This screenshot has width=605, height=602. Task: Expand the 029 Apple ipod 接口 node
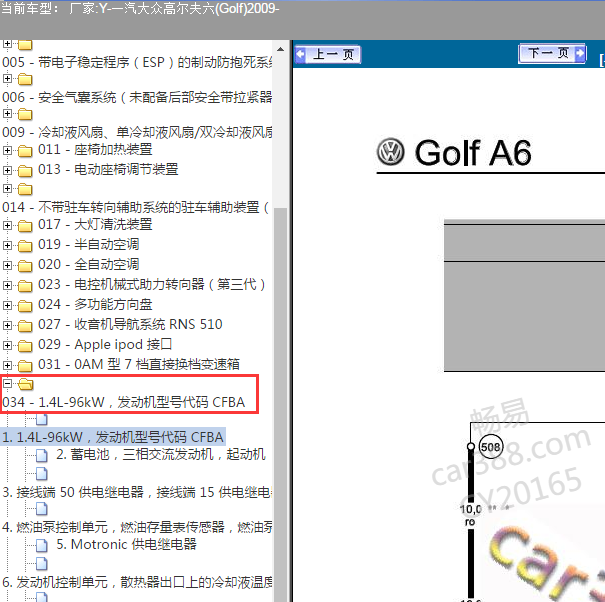tap(7, 345)
